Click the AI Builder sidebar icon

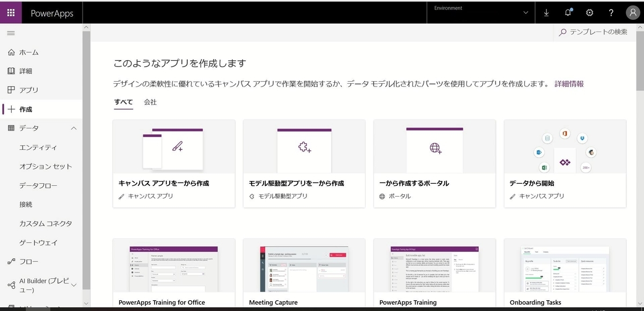pos(12,285)
